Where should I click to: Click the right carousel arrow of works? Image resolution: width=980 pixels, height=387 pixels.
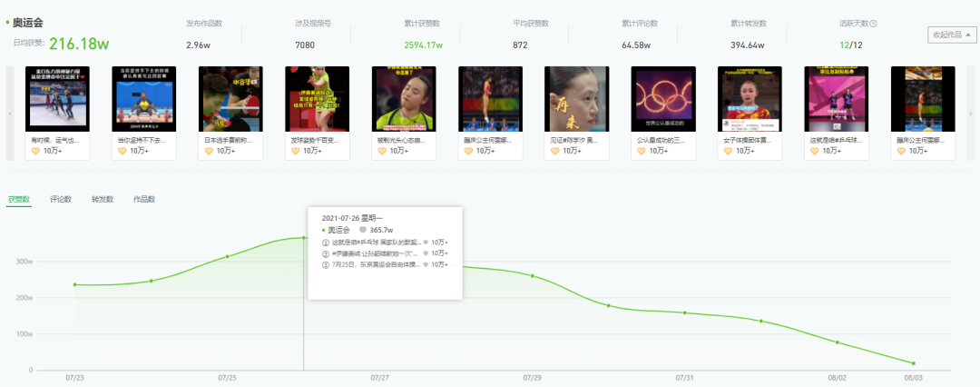pyautogui.click(x=970, y=114)
